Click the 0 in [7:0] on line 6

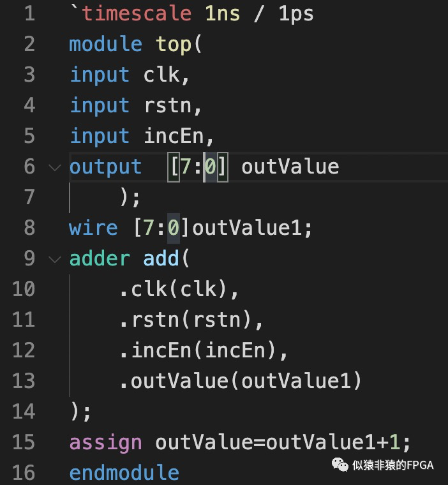tap(211, 167)
